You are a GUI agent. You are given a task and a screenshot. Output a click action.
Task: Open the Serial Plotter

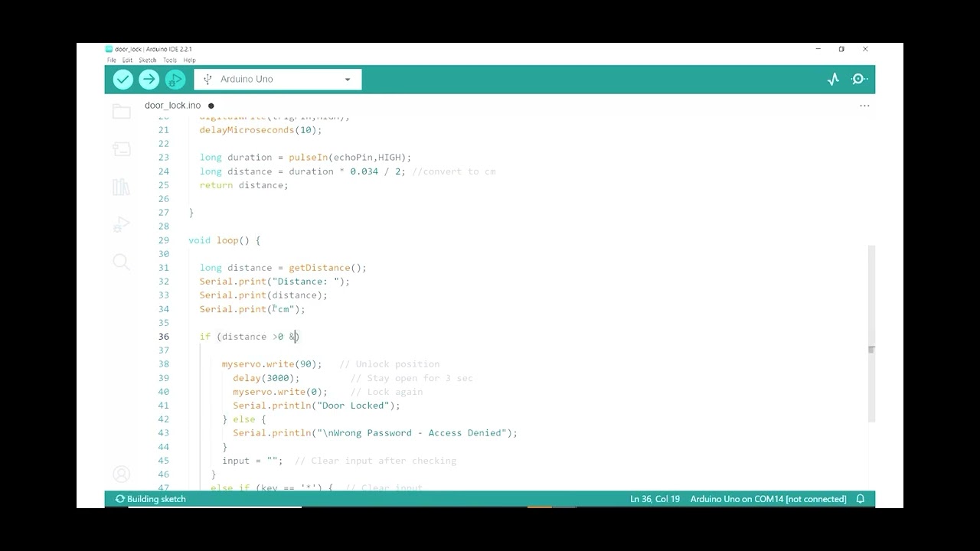coord(834,79)
